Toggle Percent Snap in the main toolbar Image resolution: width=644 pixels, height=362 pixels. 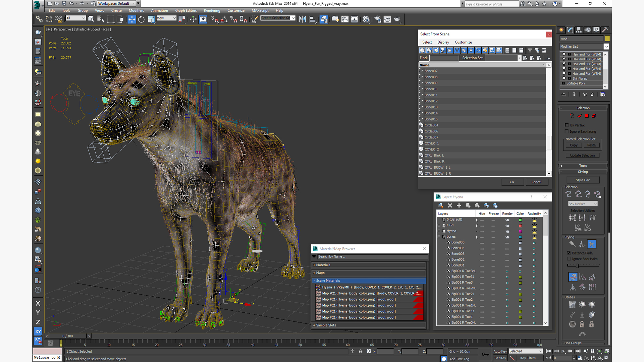(234, 19)
